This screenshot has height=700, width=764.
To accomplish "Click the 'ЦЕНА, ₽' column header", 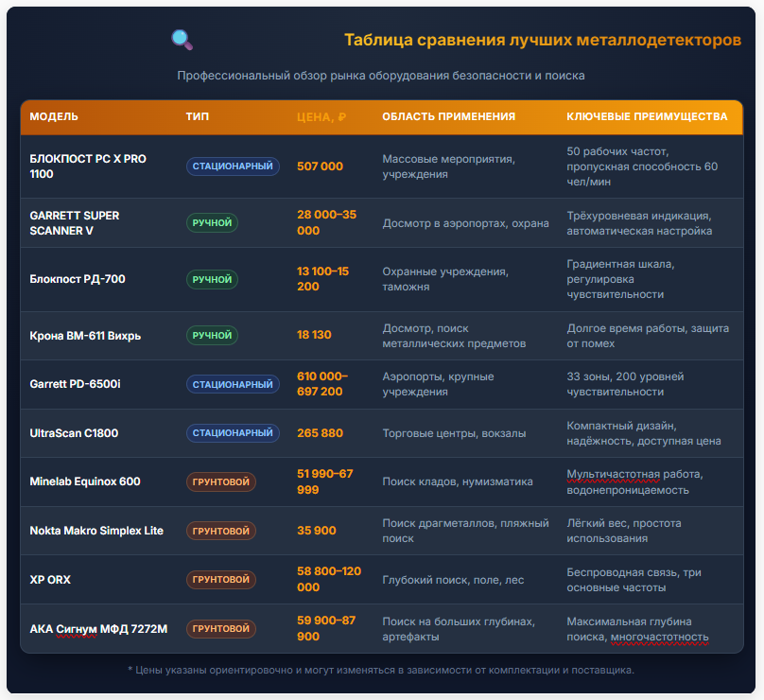I will coord(321,117).
